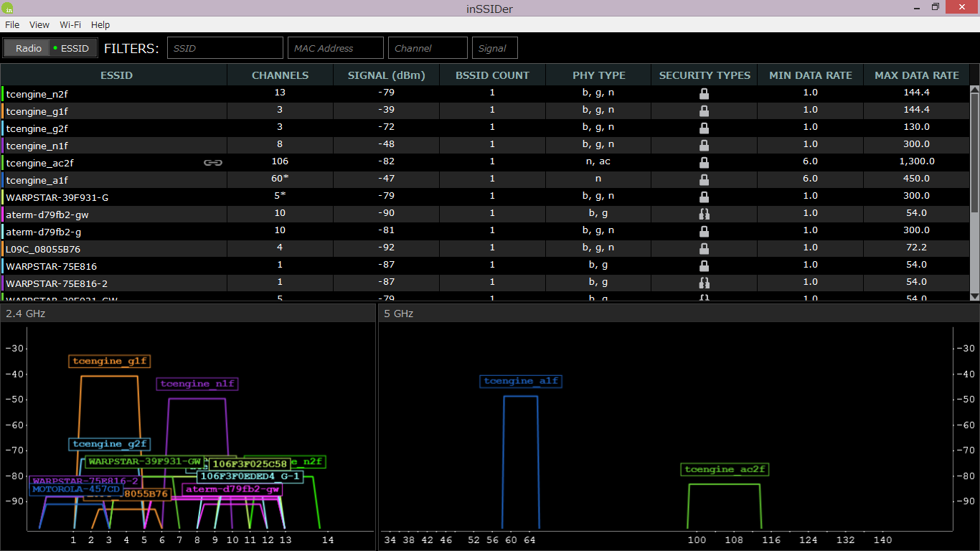Select the L09C_08055B76 network row

(x=485, y=248)
